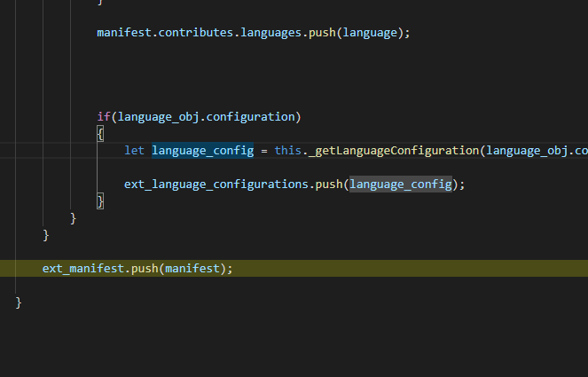This screenshot has height=377, width=588.
Task: Click the this keyword
Action: point(287,151)
